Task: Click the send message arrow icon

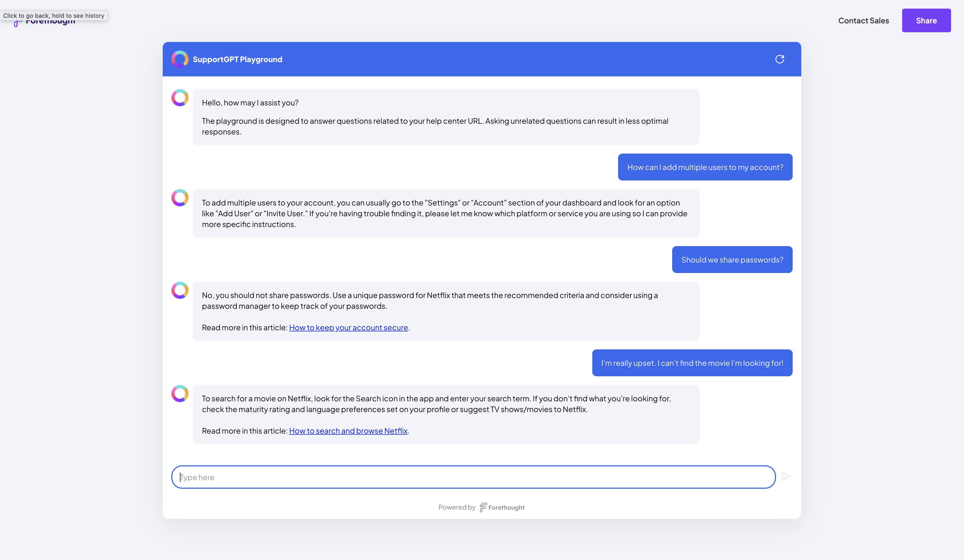Action: click(786, 476)
